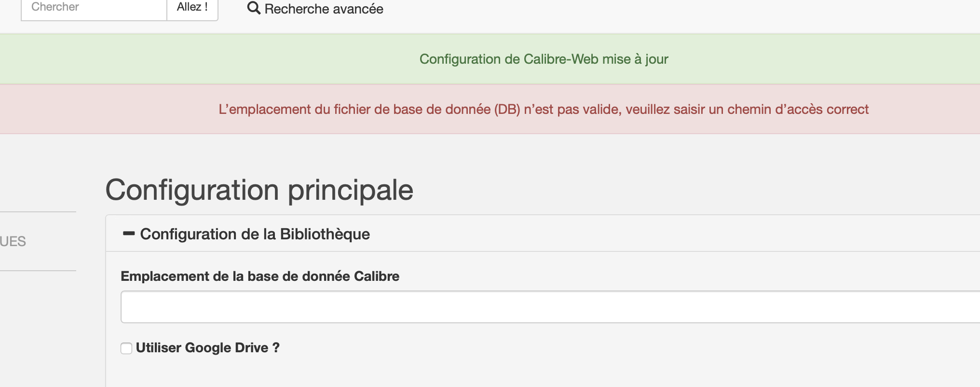Viewport: 980px width, 387px height.
Task: Open the Recherche avancée link
Action: [324, 9]
